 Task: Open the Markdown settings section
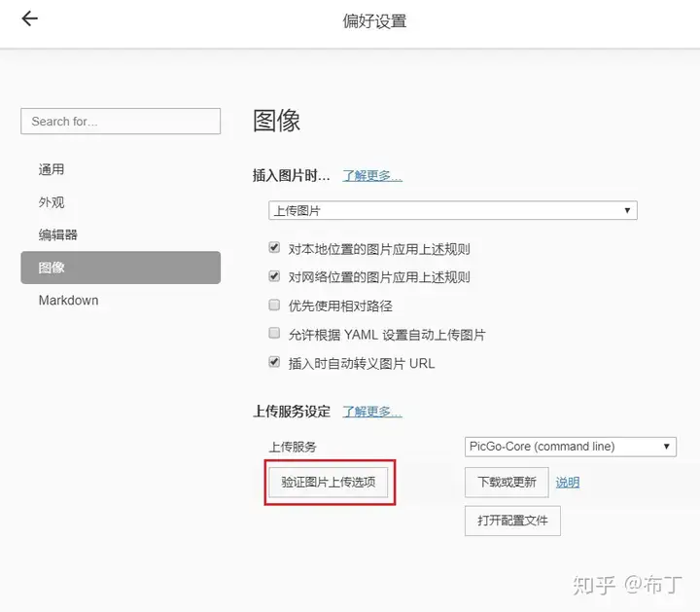[x=68, y=301]
